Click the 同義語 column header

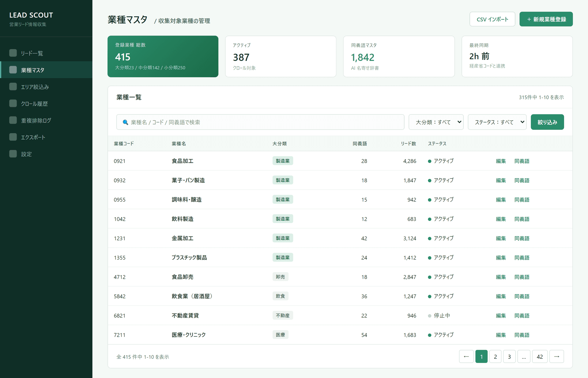click(x=360, y=143)
